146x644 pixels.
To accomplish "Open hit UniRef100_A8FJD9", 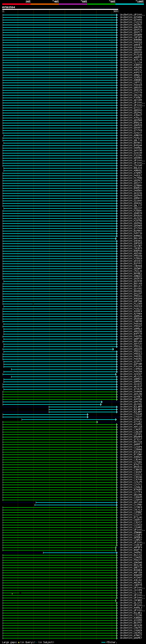I will click(131, 572).
